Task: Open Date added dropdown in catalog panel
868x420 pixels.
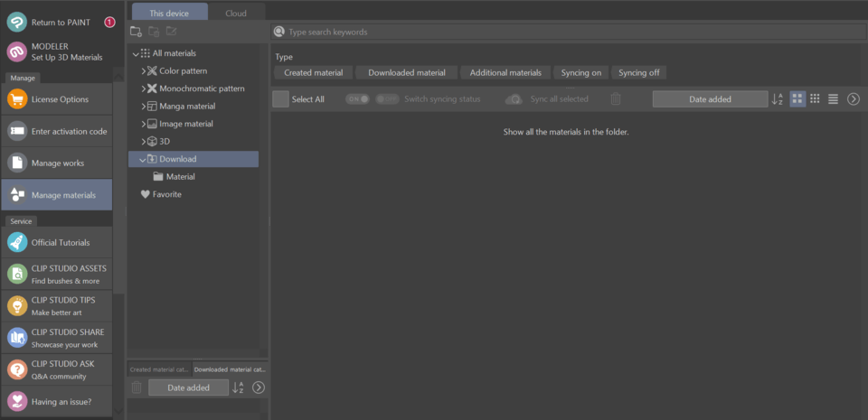Action: [188, 387]
